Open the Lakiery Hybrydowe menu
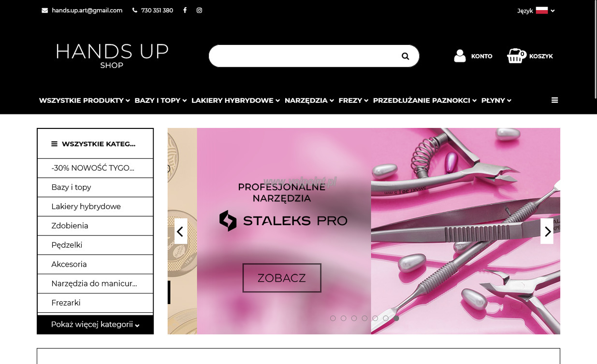This screenshot has width=597, height=364. click(235, 100)
